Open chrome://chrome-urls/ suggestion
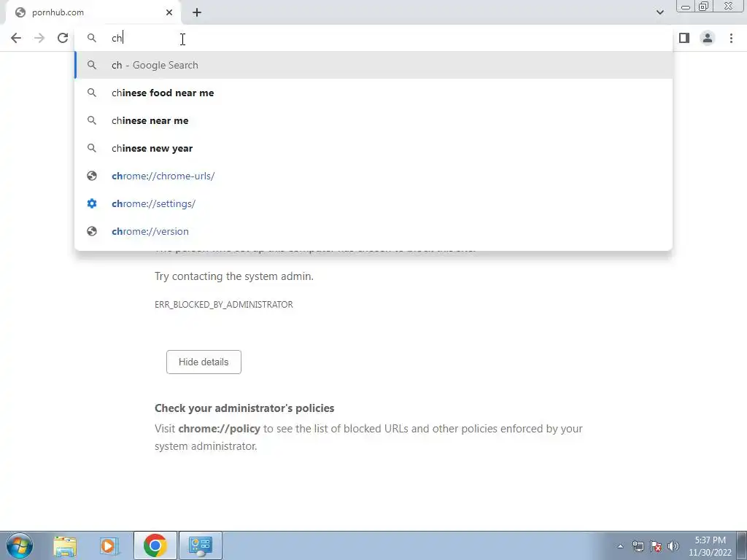Image resolution: width=747 pixels, height=560 pixels. 373,176
